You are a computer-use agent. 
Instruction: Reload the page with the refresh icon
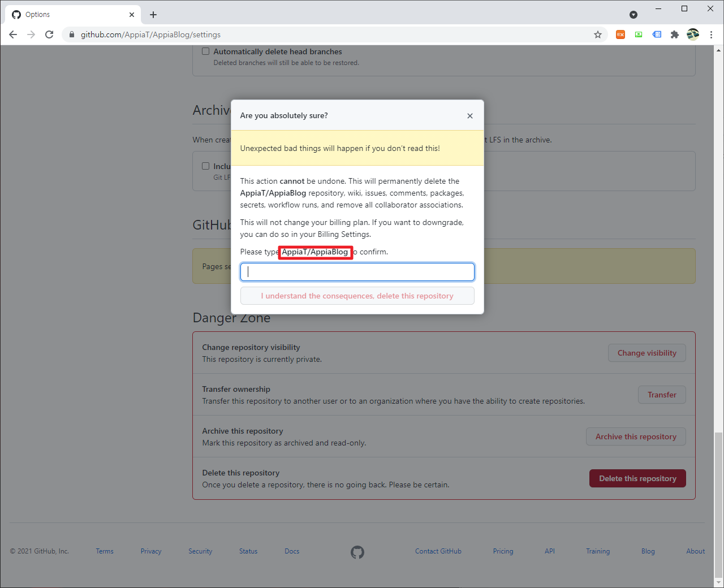click(49, 34)
